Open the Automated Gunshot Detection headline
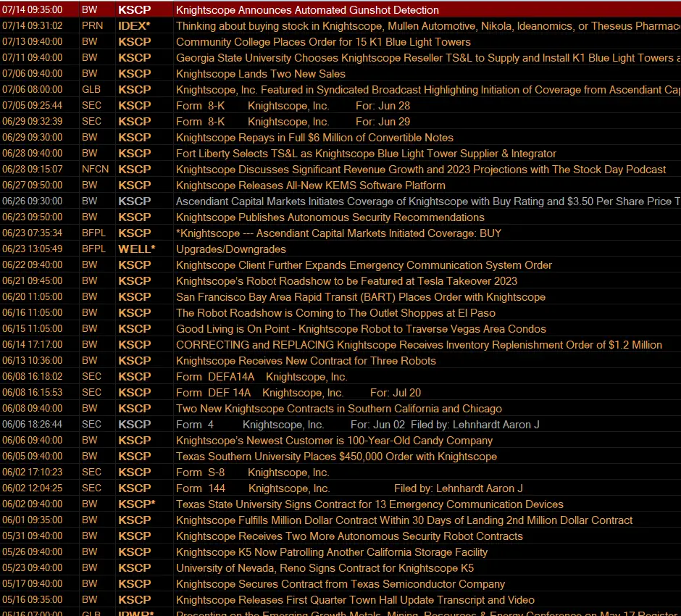 (307, 10)
